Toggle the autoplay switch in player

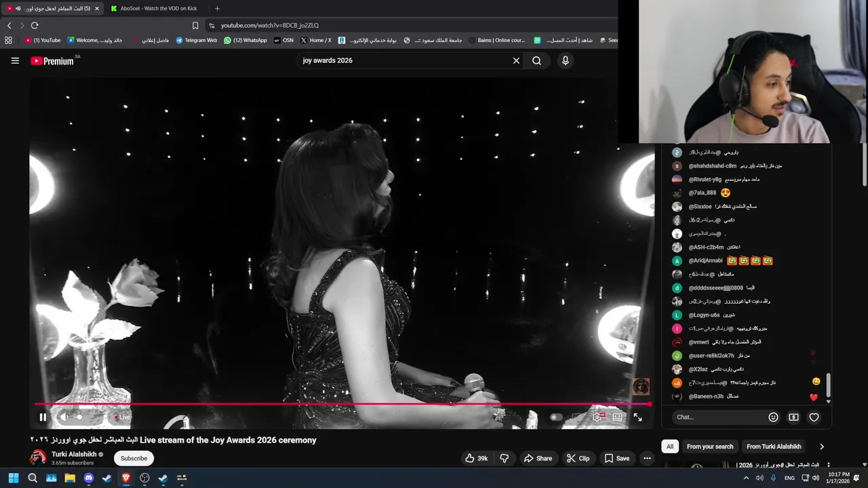click(x=556, y=417)
